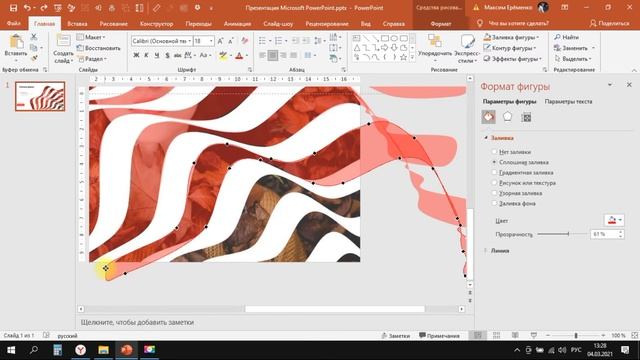Image resolution: width=640 pixels, height=360 pixels.
Task: Open Section (Раздел) dropdown
Action: click(x=93, y=59)
